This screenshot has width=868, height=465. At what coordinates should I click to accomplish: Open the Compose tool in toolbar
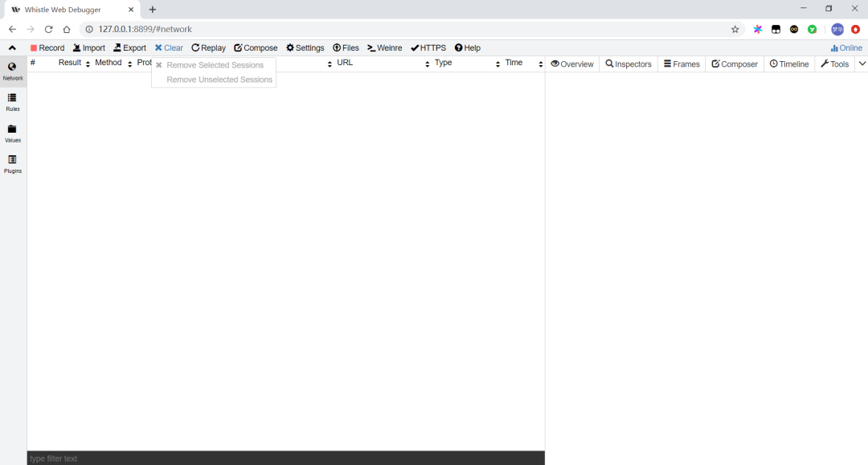[256, 48]
